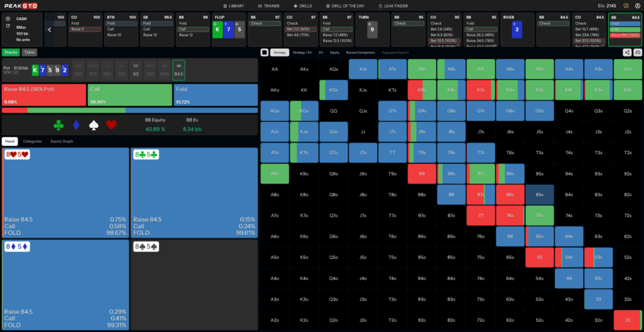Viewport: 644px width, 332px height.
Task: Open the LEAK FINDER page
Action: pyautogui.click(x=392, y=6)
